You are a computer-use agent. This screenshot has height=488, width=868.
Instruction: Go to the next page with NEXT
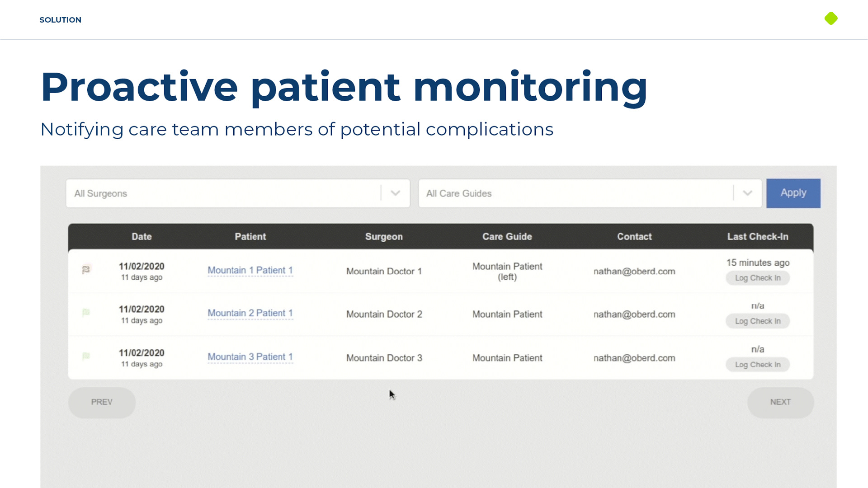(780, 402)
